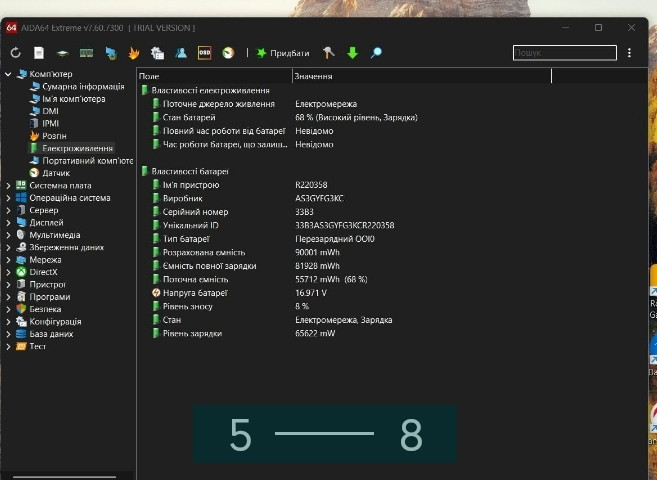This screenshot has height=480, width=657.
Task: Click the user silhouette toolbar icon
Action: pyautogui.click(x=181, y=53)
